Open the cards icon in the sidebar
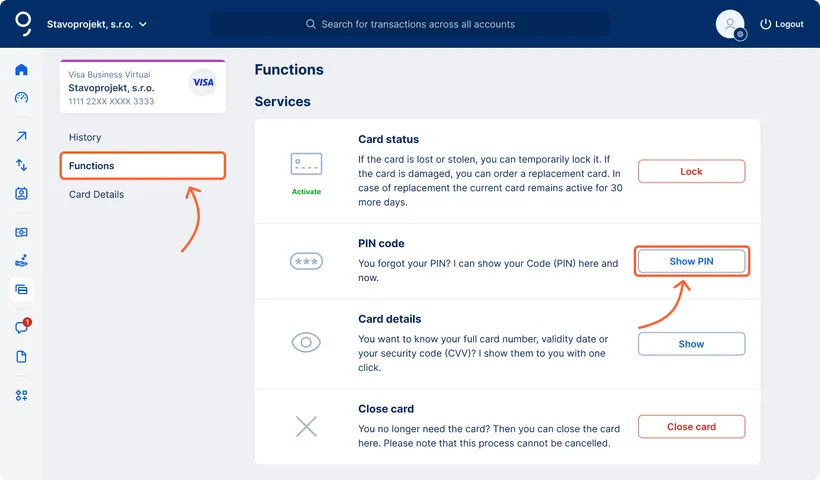 click(x=21, y=290)
